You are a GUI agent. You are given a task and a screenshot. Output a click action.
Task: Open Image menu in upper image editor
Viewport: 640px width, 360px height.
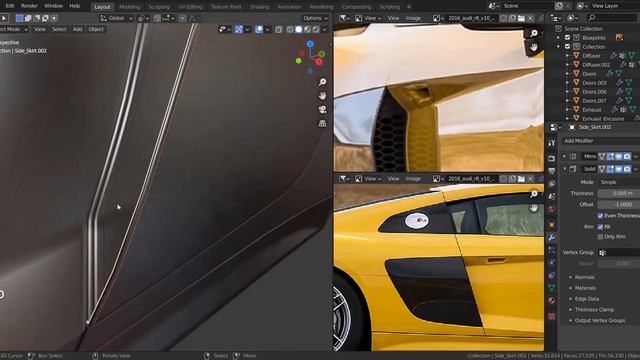pyautogui.click(x=413, y=18)
